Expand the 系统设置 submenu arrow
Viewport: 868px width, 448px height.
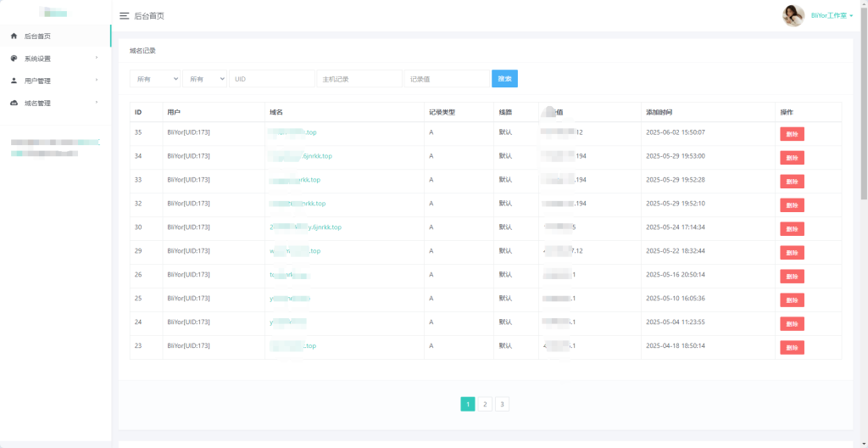(97, 59)
